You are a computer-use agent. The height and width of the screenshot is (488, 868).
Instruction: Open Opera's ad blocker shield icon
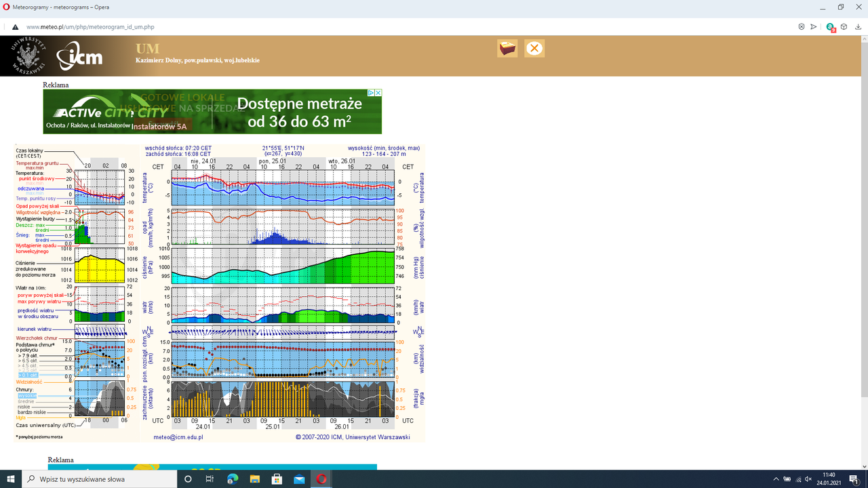[x=801, y=27]
